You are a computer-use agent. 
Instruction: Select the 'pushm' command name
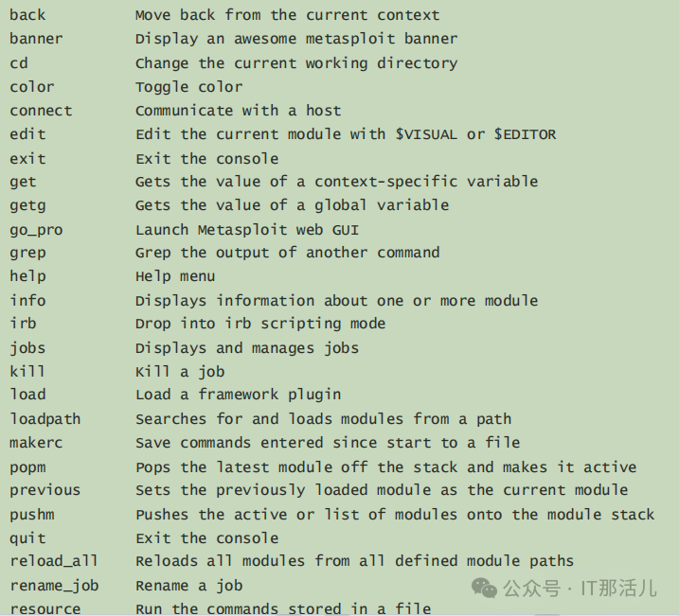[32, 515]
